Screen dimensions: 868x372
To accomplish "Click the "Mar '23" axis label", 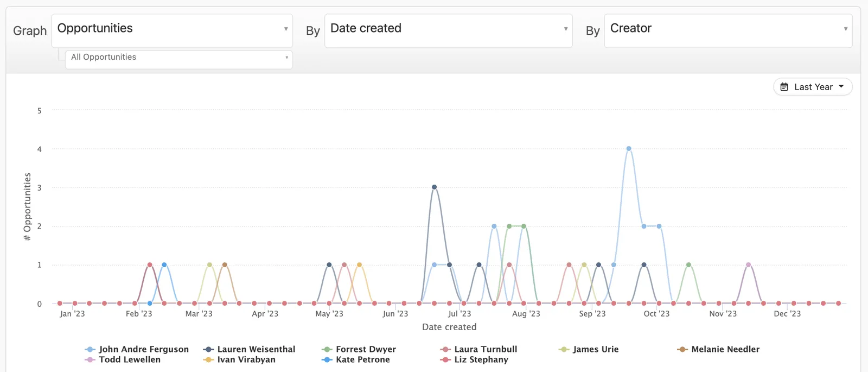I will click(x=199, y=314).
